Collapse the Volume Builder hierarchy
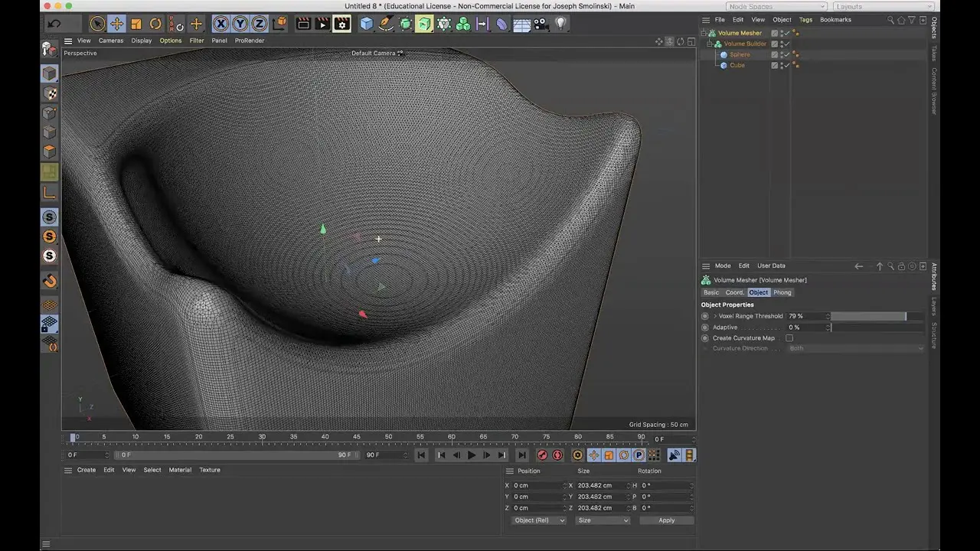Screen dimensions: 980x551 coord(710,44)
